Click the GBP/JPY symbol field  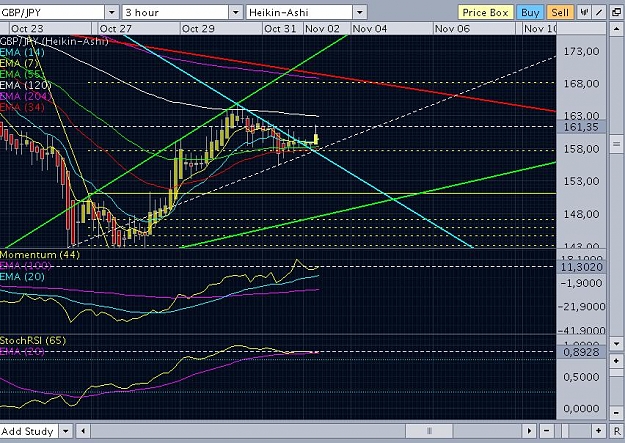(x=52, y=12)
